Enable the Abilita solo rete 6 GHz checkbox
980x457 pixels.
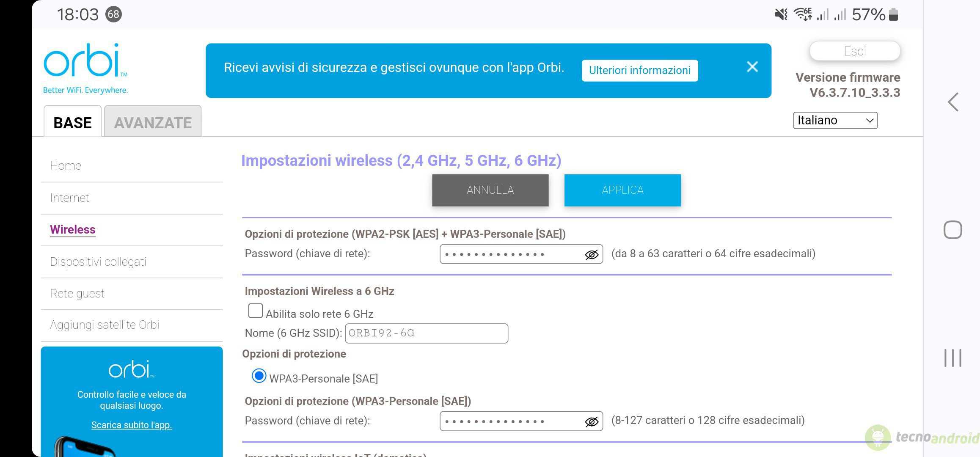click(255, 311)
